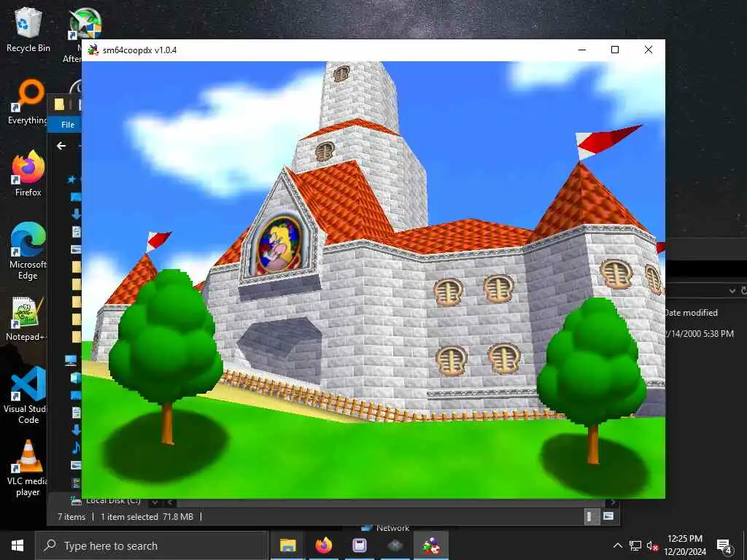Click the Date modified column header

click(x=692, y=312)
